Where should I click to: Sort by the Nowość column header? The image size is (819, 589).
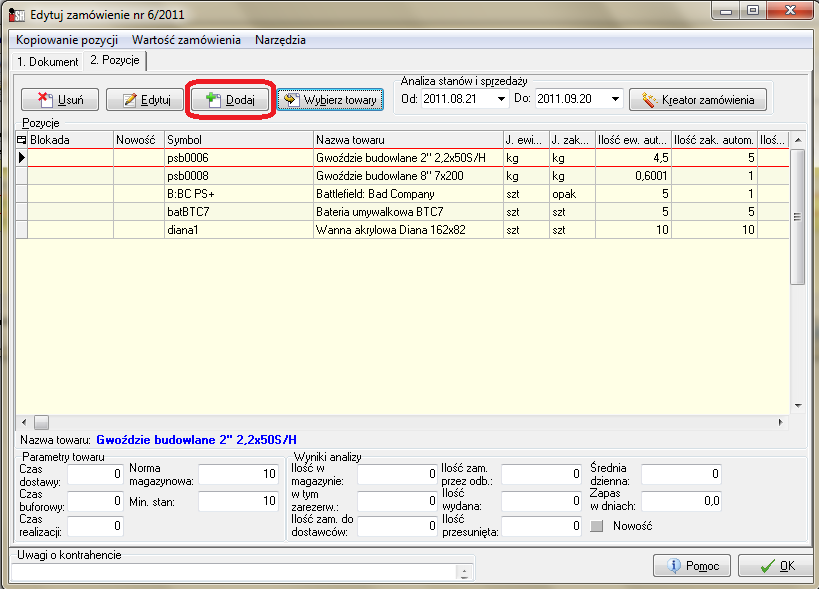[139, 139]
